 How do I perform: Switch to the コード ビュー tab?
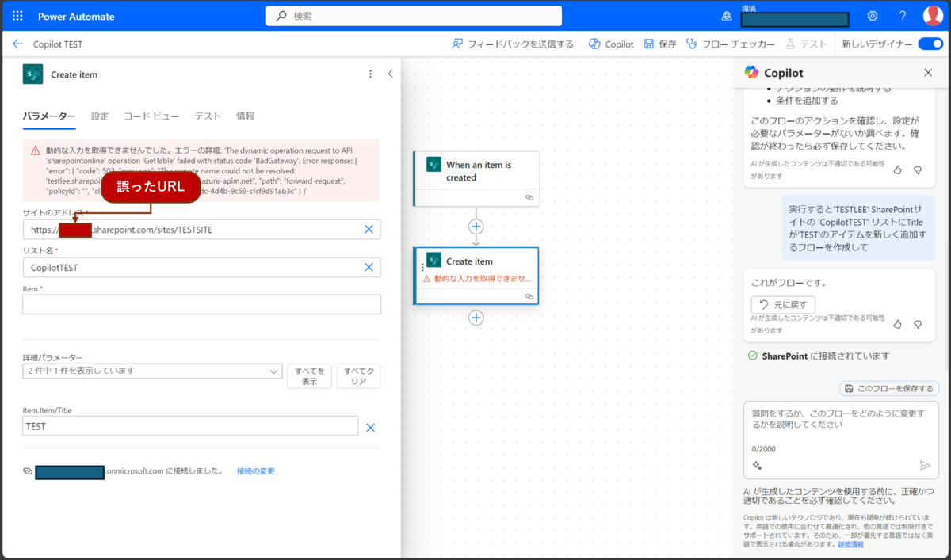point(151,116)
